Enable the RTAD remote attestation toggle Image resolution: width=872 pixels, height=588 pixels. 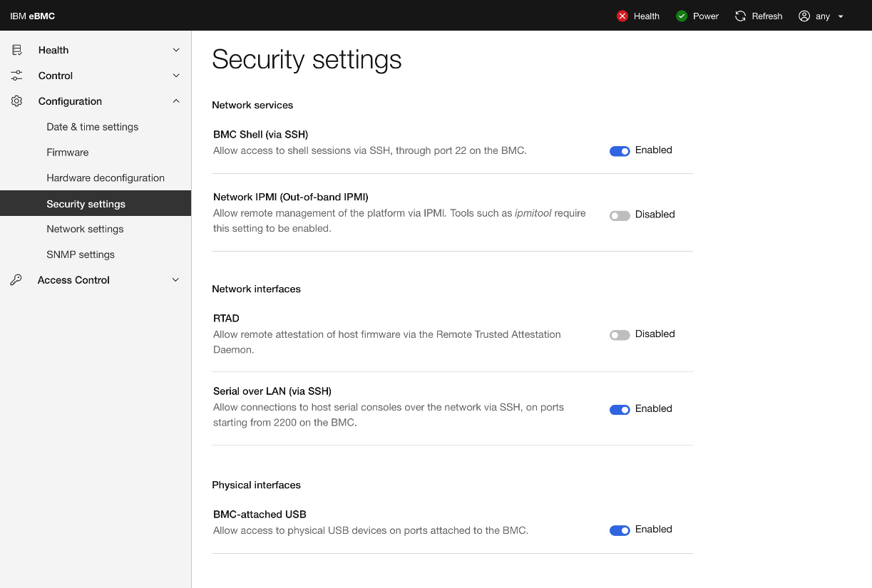(x=620, y=334)
